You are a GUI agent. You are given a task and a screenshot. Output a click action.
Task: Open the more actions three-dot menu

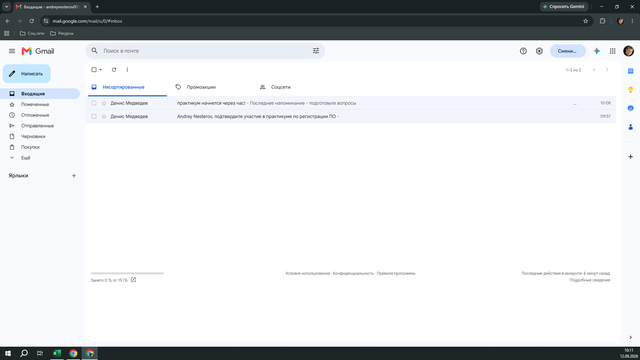coord(127,70)
